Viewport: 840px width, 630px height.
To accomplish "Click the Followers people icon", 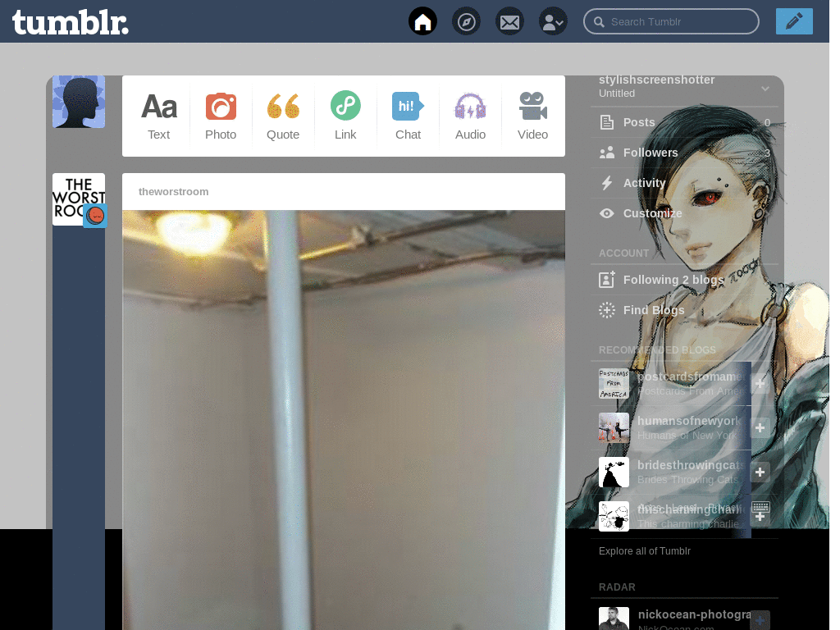I will 606,153.
